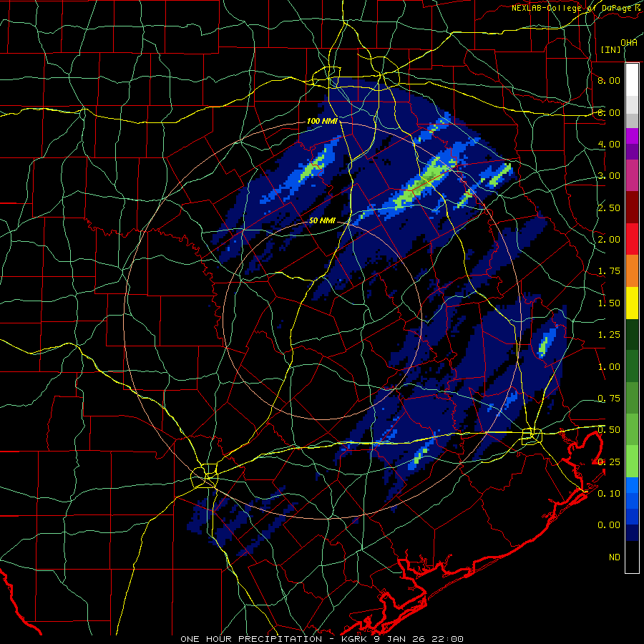Click the 1.50 scale value
This screenshot has height=644, width=644.
click(609, 303)
